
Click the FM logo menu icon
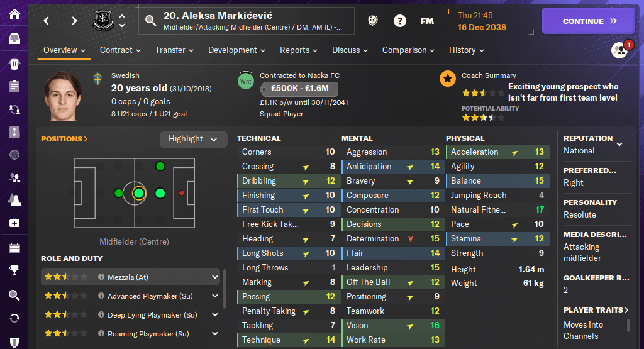[427, 21]
